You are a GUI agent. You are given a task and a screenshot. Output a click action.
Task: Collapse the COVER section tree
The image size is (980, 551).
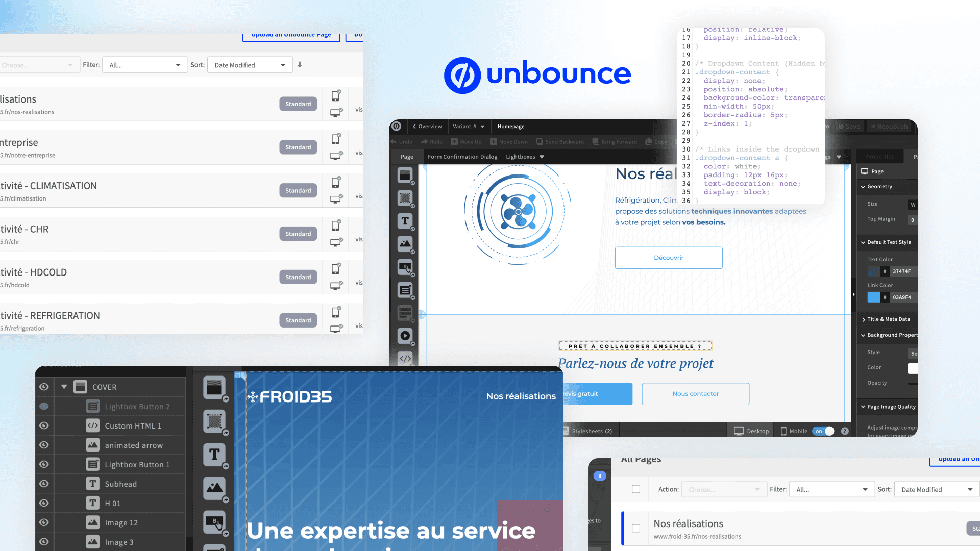(x=64, y=387)
